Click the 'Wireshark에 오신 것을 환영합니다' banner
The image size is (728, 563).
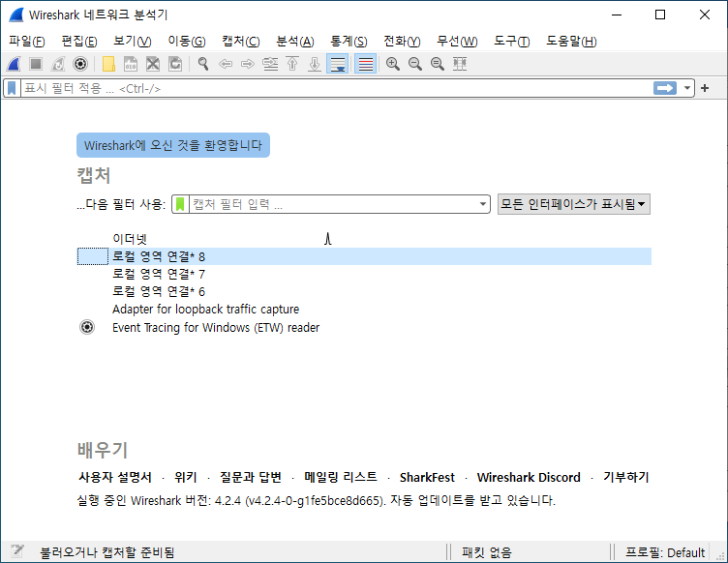tap(173, 145)
